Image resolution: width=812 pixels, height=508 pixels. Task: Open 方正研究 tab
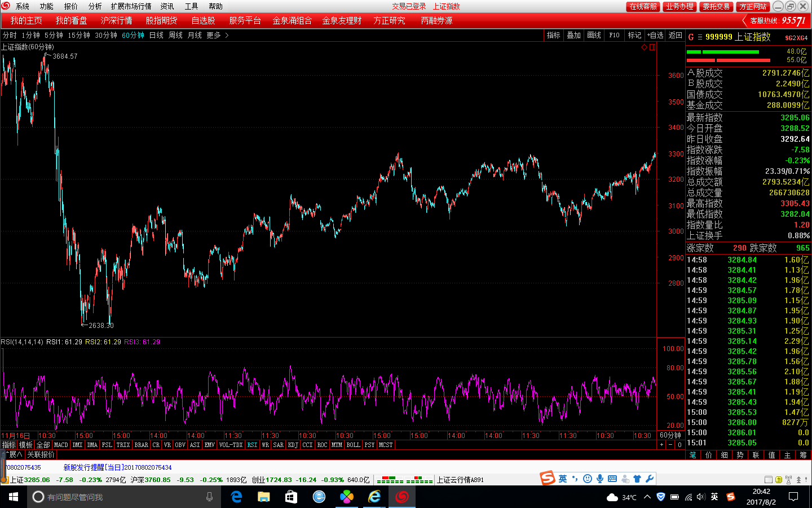(389, 20)
